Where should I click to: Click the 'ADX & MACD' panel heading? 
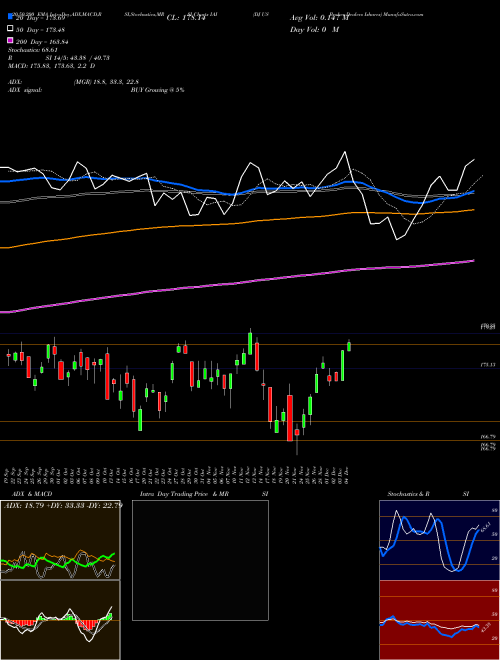pyautogui.click(x=32, y=494)
